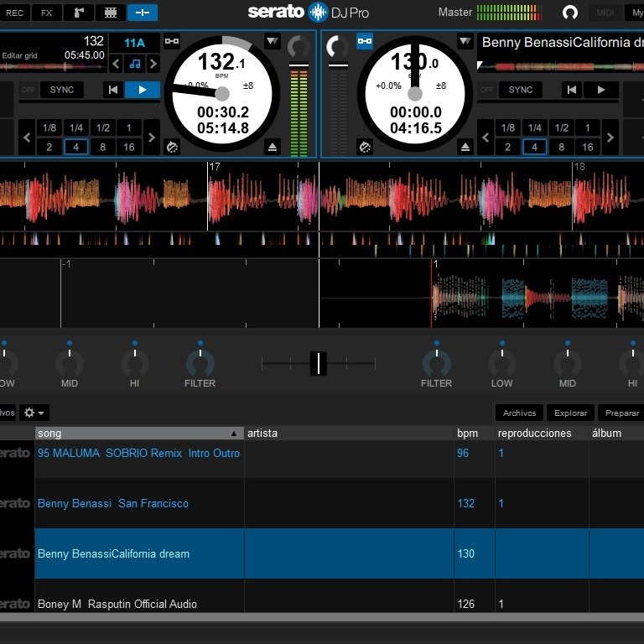This screenshot has width=644, height=644.
Task: Click the REC button
Action: (x=14, y=13)
